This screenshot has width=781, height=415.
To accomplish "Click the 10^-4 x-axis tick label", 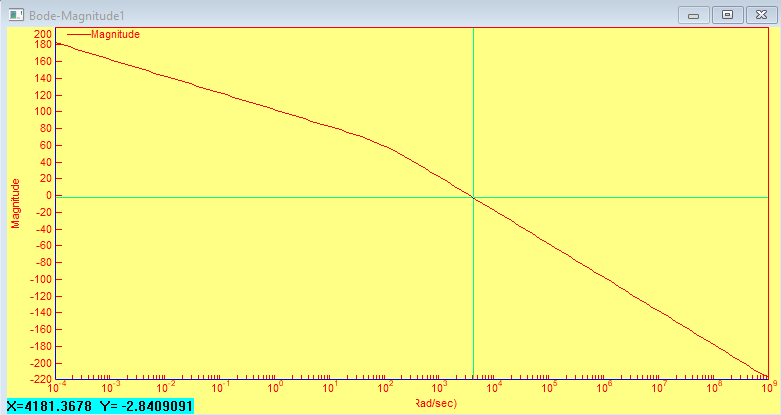I will [56, 387].
